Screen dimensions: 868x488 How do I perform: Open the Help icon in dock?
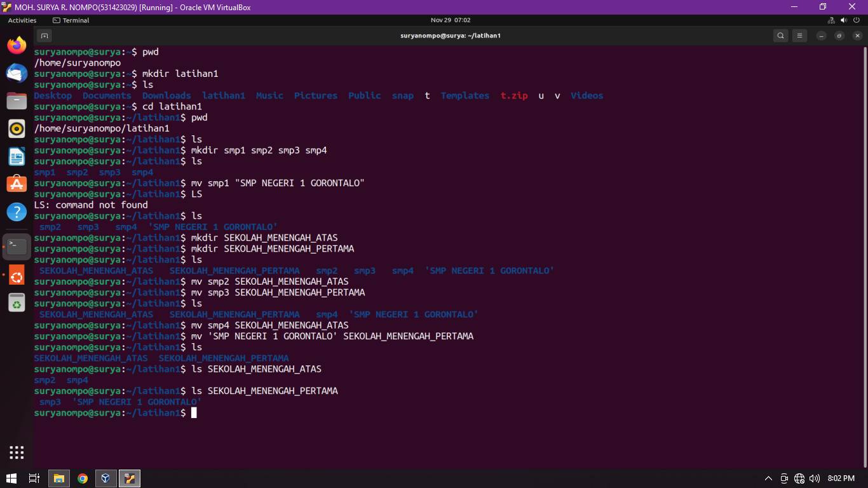point(17,212)
